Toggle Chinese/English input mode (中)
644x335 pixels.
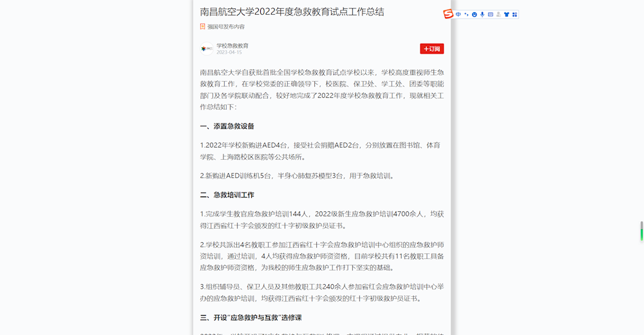[x=459, y=14]
